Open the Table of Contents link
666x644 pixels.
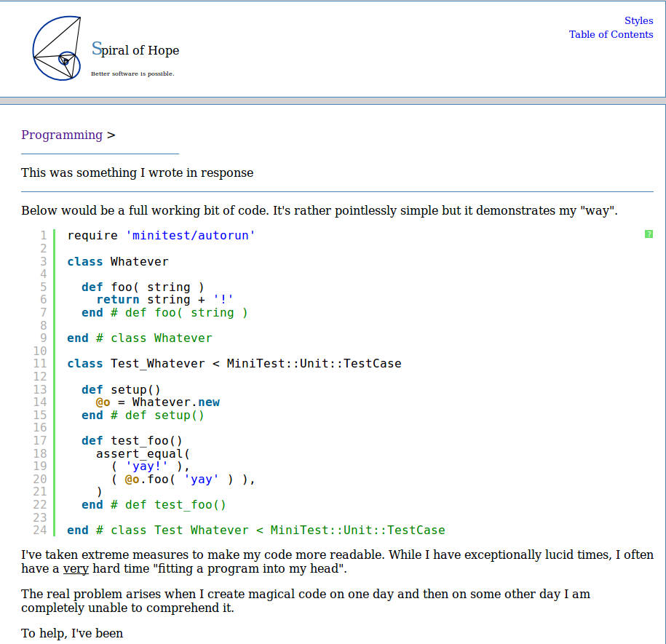pyautogui.click(x=611, y=34)
